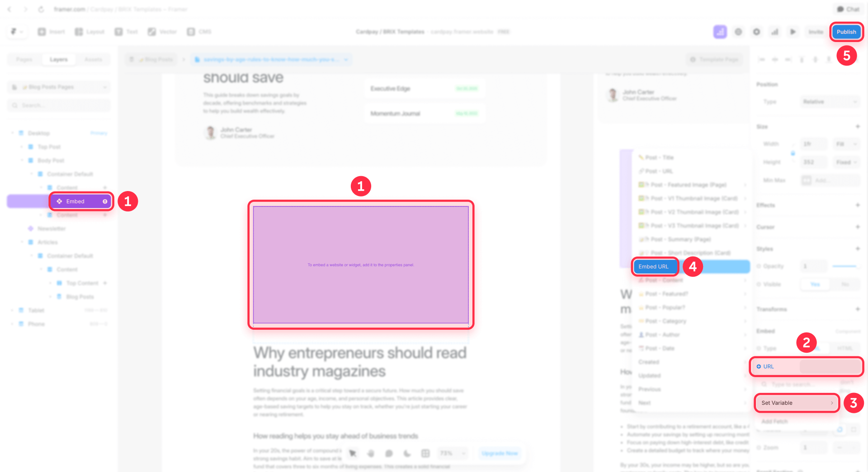Open the canvas zoom percentage dropdown
Image resolution: width=868 pixels, height=472 pixels.
click(x=452, y=453)
